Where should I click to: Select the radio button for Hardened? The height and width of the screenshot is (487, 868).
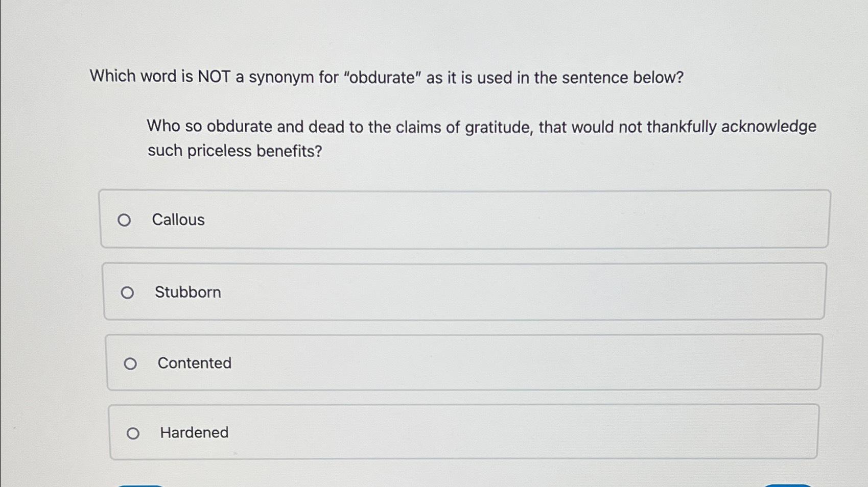tap(134, 433)
